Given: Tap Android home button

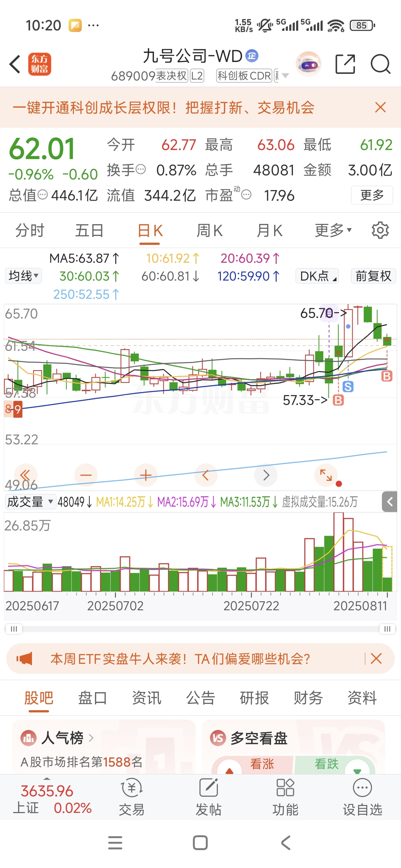Looking at the screenshot, I should click(x=200, y=843).
